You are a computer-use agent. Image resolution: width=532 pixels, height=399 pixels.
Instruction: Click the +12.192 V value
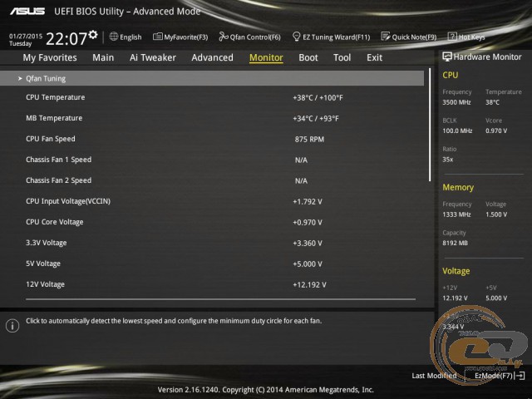(309, 284)
